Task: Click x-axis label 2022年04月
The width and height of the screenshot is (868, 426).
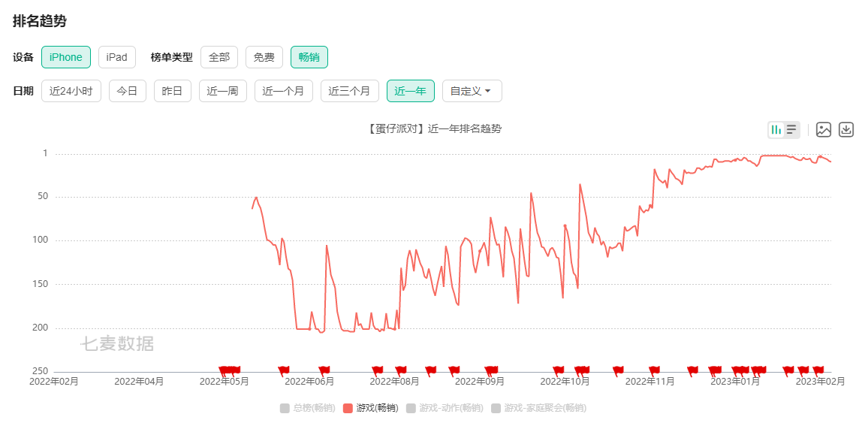Action: click(139, 381)
